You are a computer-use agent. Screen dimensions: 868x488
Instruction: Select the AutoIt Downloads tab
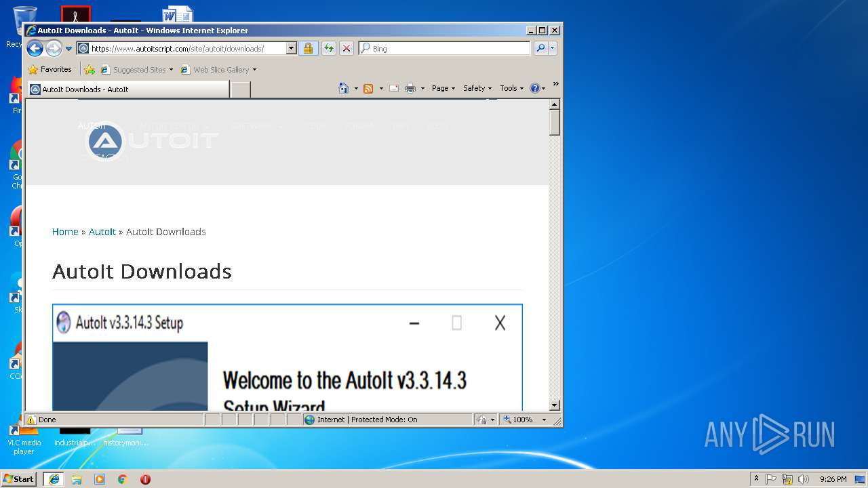pos(128,89)
